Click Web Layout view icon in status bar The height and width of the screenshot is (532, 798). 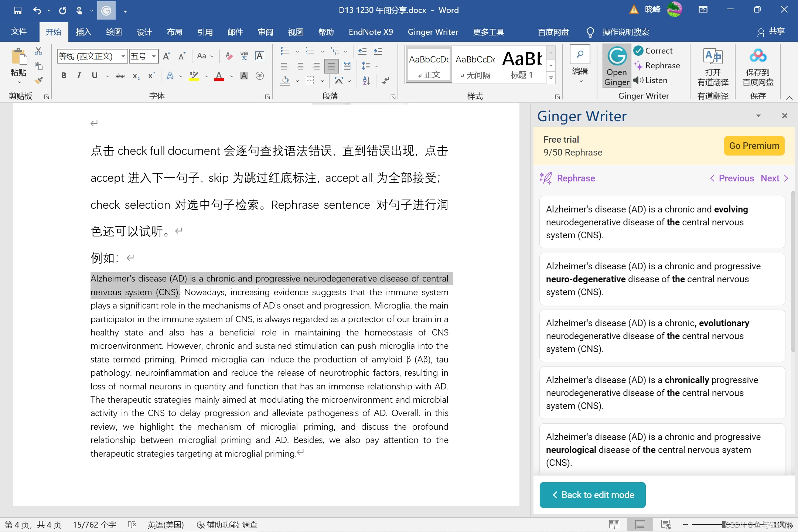666,525
